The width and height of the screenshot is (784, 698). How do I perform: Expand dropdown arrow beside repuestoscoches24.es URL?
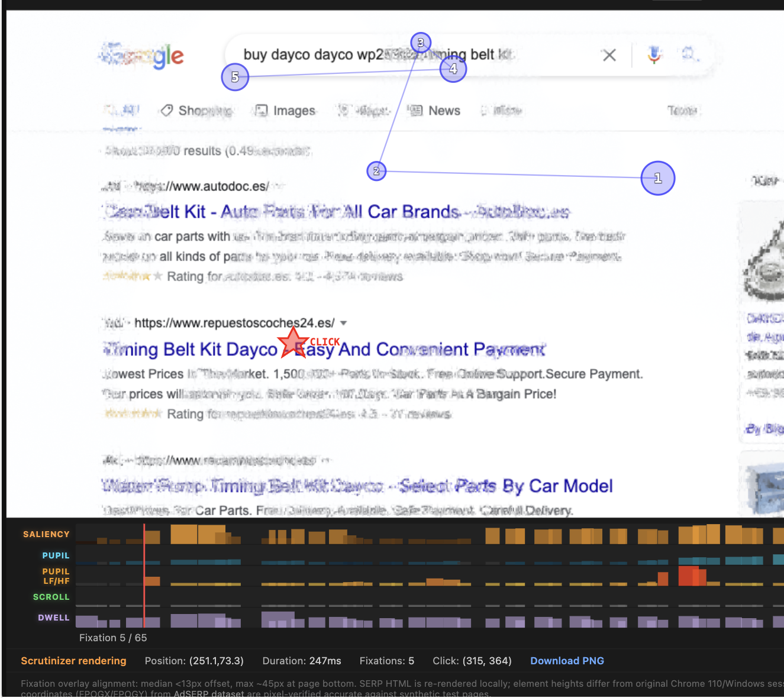tap(343, 323)
